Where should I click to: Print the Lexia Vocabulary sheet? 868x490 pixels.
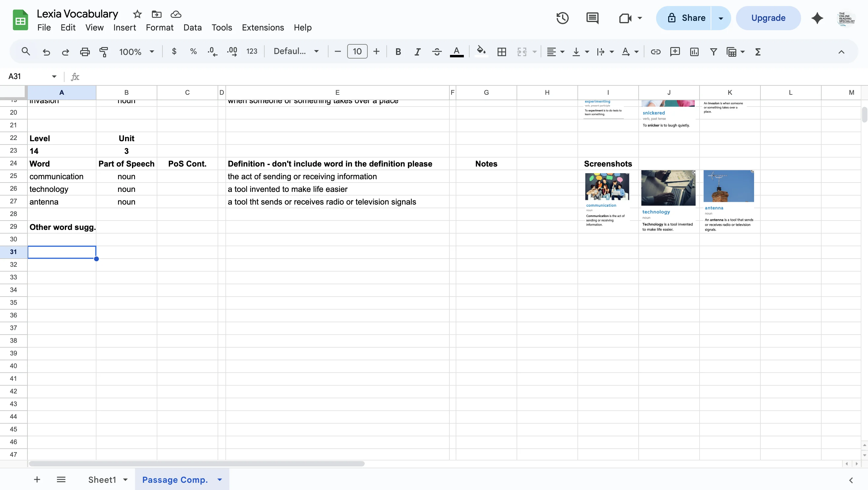[84, 51]
